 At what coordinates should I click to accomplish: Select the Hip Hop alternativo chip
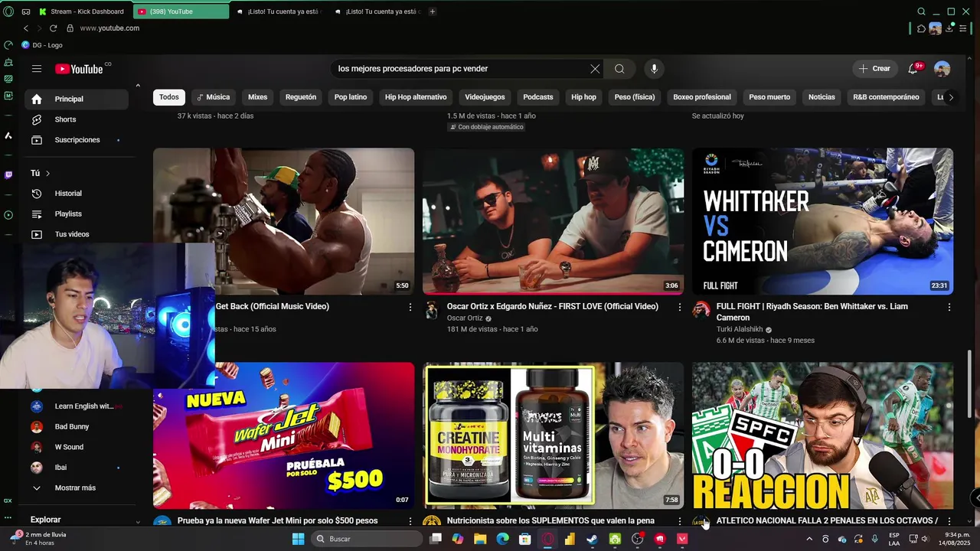tap(416, 97)
